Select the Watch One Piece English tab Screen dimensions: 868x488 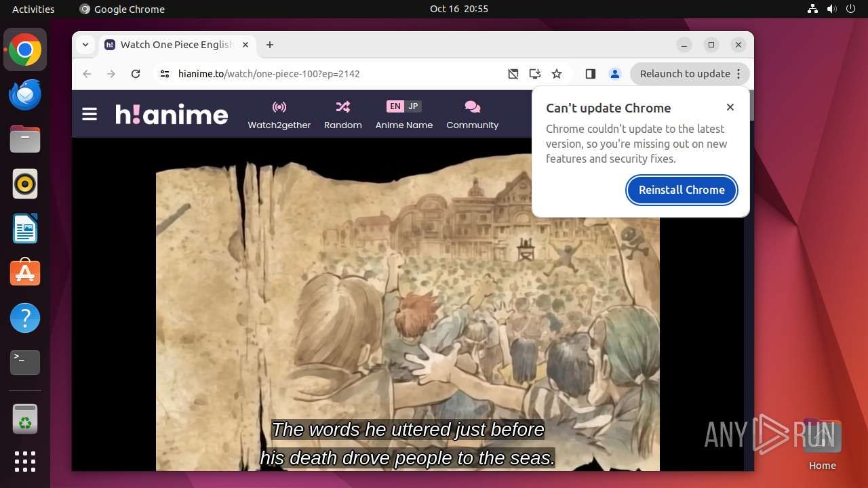coord(176,45)
